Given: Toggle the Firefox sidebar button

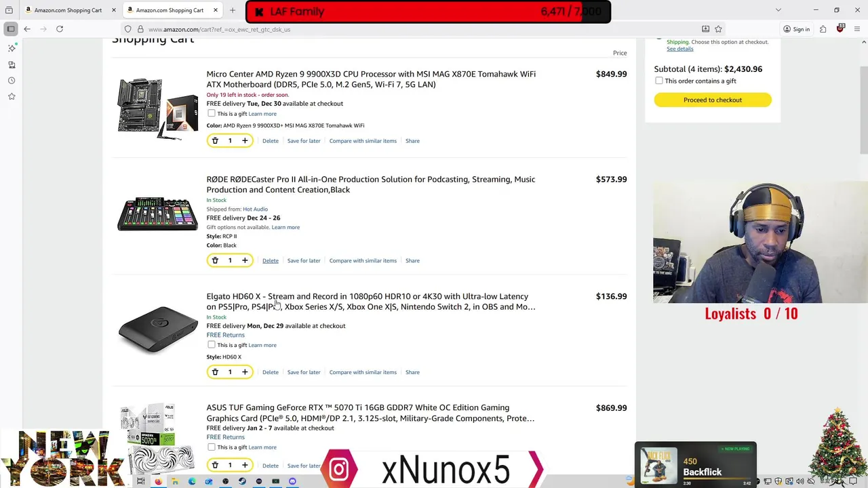Looking at the screenshot, I should (x=11, y=29).
